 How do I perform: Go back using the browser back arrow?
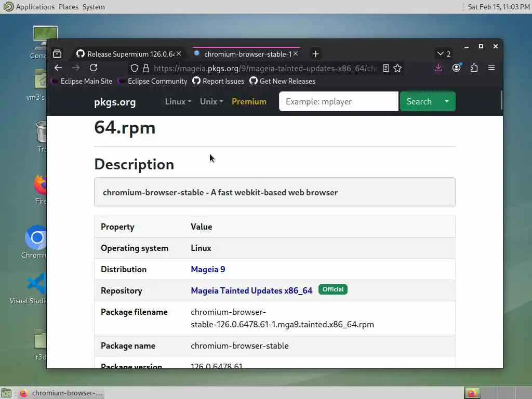(x=58, y=68)
